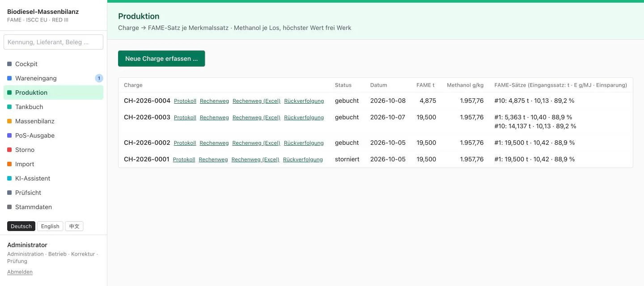
Task: Open Rechenweg for CH-2026-0001
Action: pos(213,160)
